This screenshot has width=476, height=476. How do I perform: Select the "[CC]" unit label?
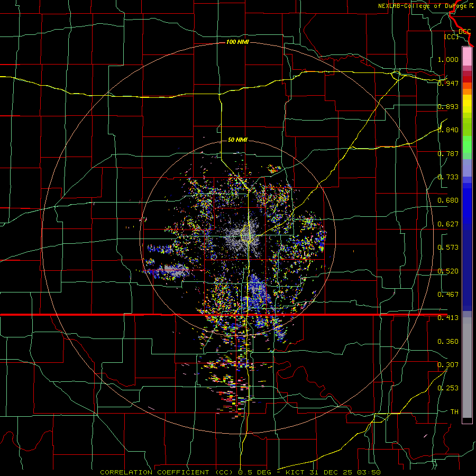coord(451,36)
